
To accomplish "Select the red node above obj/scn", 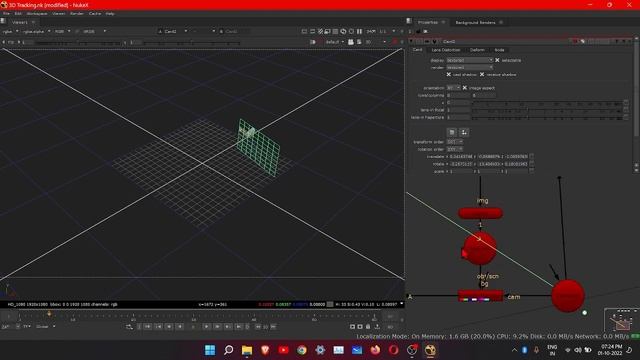I will point(480,249).
